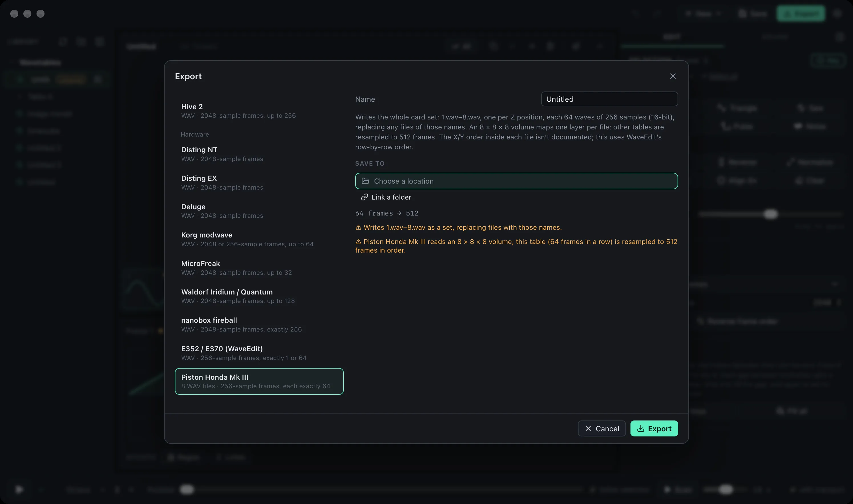Viewport: 853px width, 504px height.
Task: Pick Deluge from the hardware list
Action: (259, 211)
